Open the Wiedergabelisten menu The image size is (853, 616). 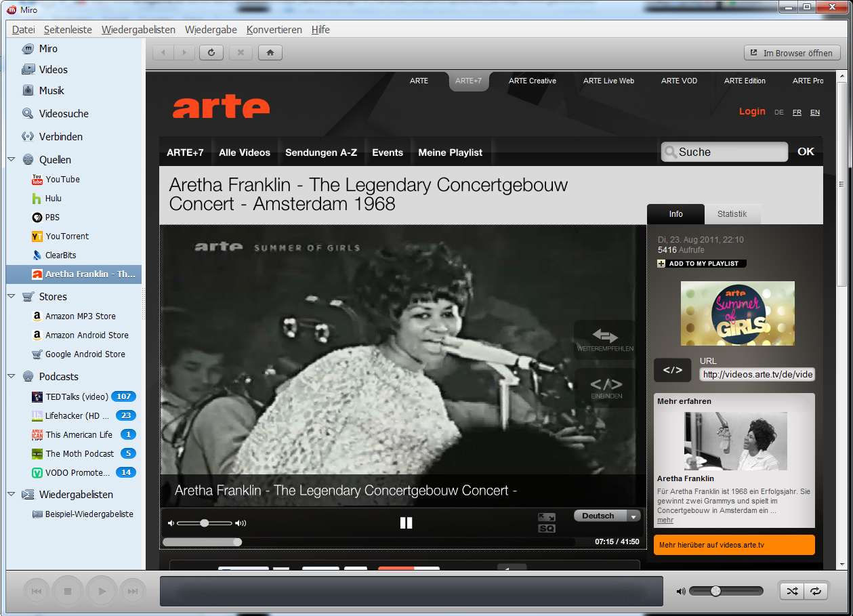[x=138, y=30]
